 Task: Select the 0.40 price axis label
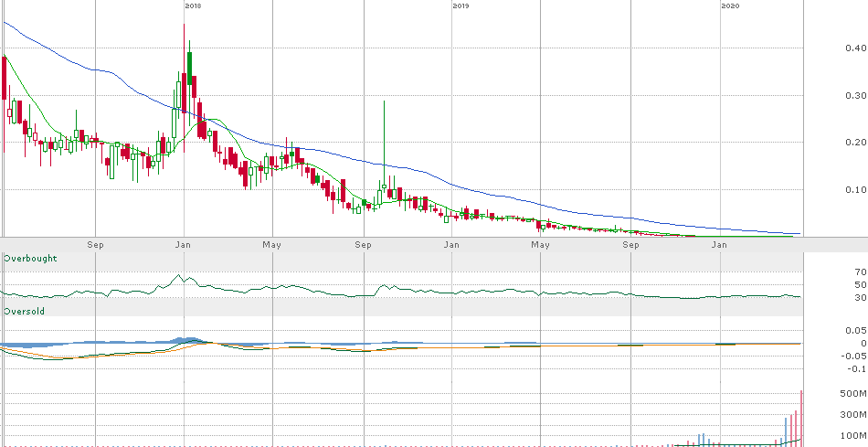(855, 48)
